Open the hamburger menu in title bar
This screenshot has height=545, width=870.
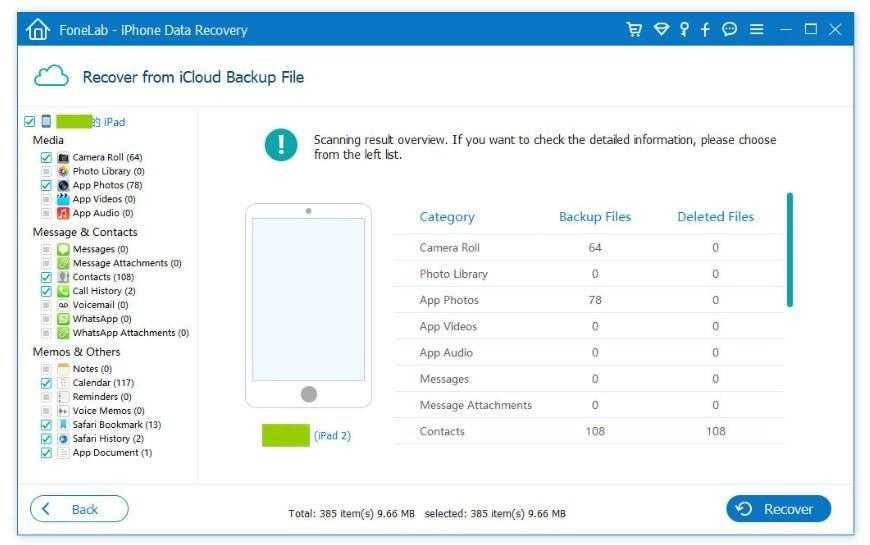pyautogui.click(x=757, y=29)
